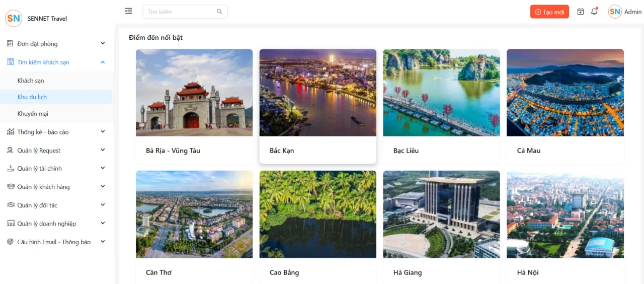Open the notifications bell
The width and height of the screenshot is (644, 284).
click(x=594, y=12)
